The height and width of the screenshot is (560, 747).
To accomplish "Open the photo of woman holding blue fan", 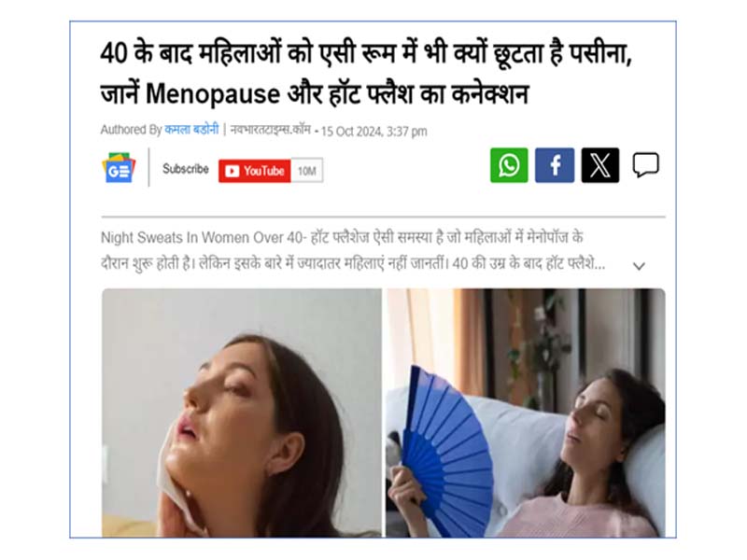I will click(526, 413).
